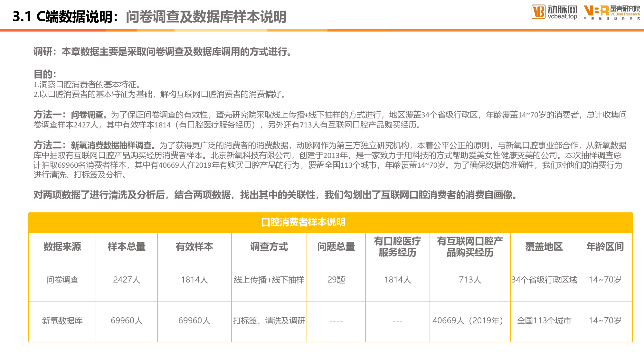Click the 全国113个城市 cell
The image size is (644, 362).
[544, 321]
